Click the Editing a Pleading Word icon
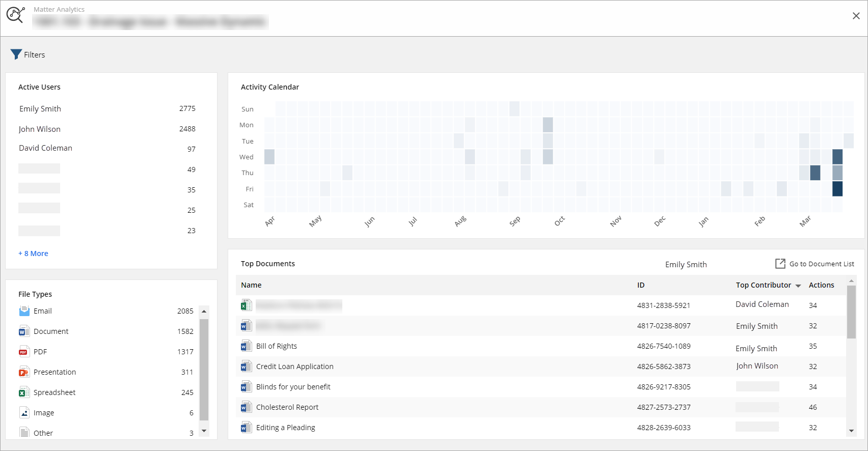This screenshot has width=868, height=451. [247, 427]
